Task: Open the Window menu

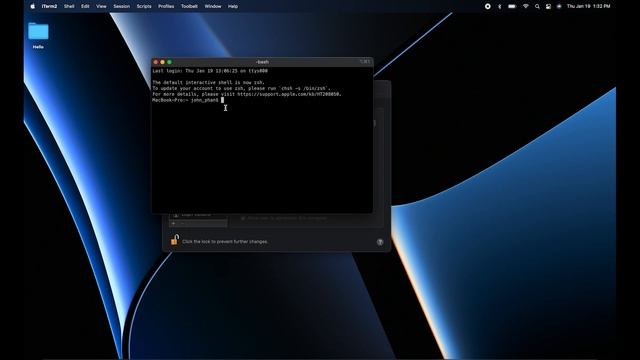Action: tap(213, 6)
